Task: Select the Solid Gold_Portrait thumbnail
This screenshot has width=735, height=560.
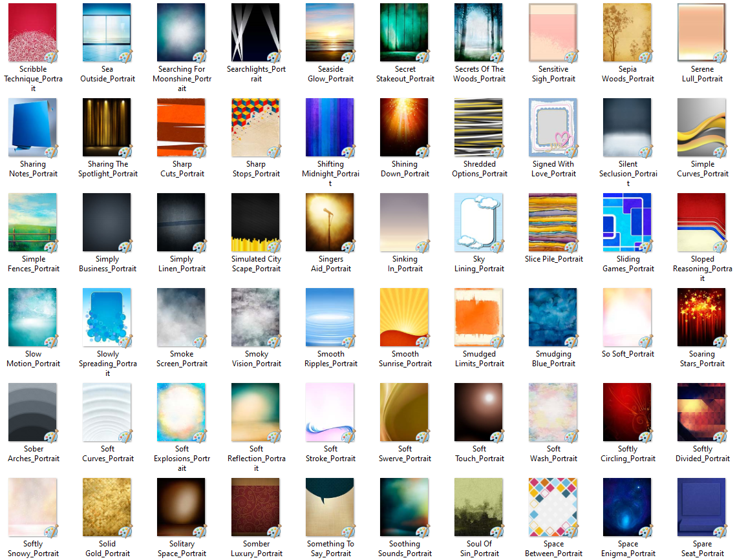Action: pyautogui.click(x=107, y=507)
